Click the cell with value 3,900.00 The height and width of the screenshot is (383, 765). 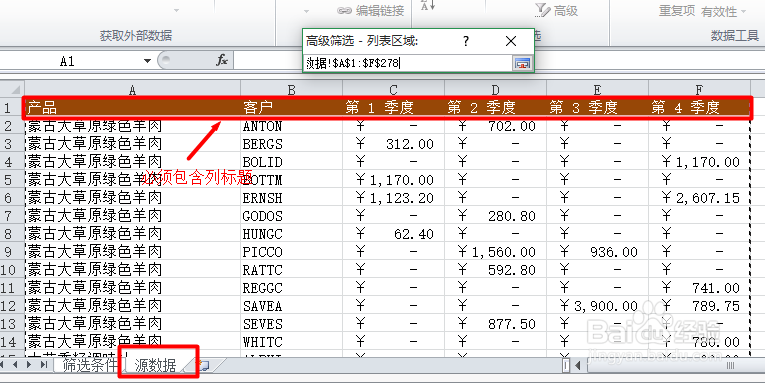pos(597,306)
